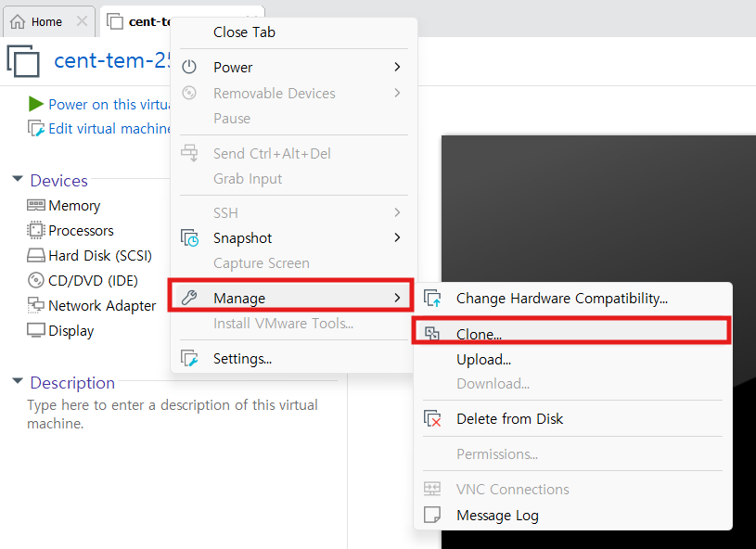Click the Message Log note icon
756x549 pixels.
[x=432, y=515]
